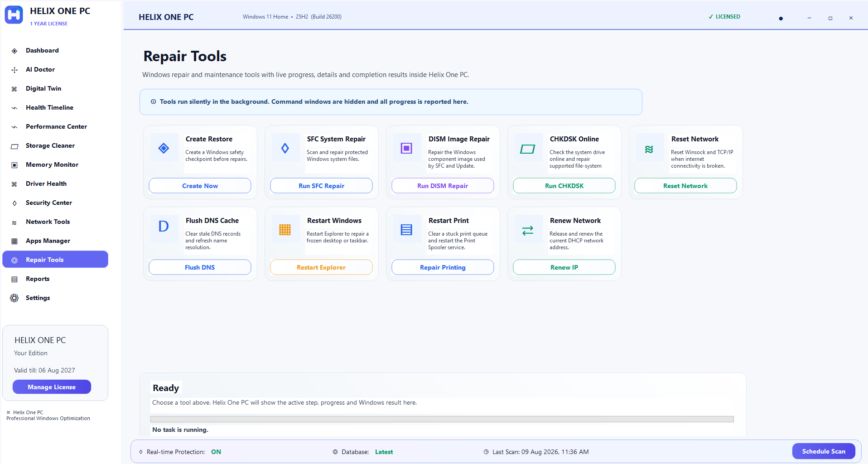Viewport: 868px width, 464px height.
Task: Click the Reset Network button
Action: coord(685,186)
